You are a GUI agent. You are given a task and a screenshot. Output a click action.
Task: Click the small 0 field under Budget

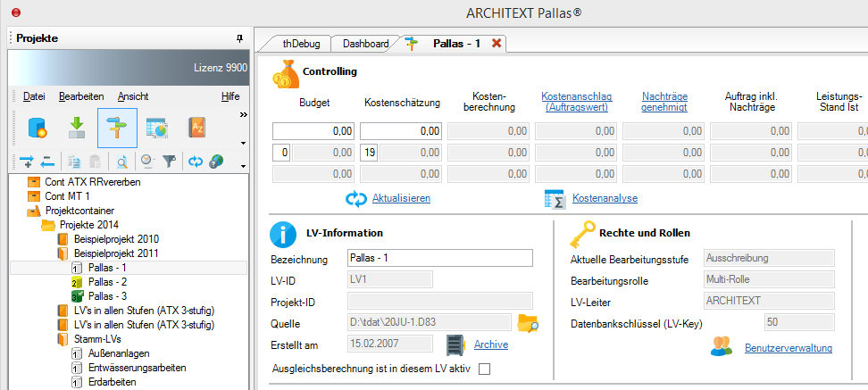(x=281, y=153)
